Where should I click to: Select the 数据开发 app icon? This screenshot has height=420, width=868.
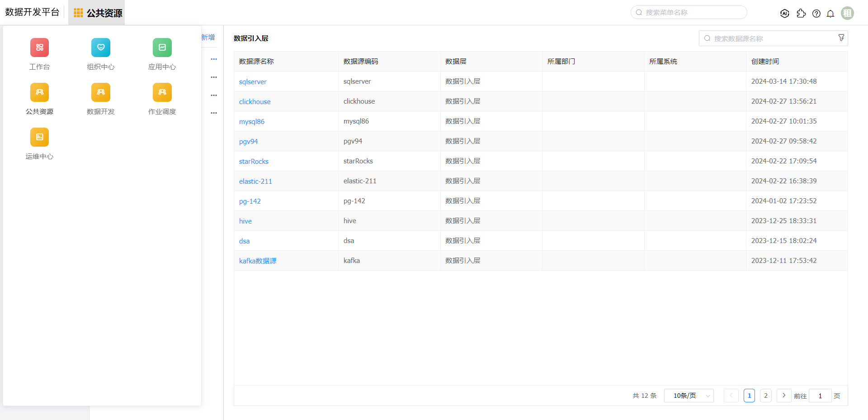click(100, 93)
